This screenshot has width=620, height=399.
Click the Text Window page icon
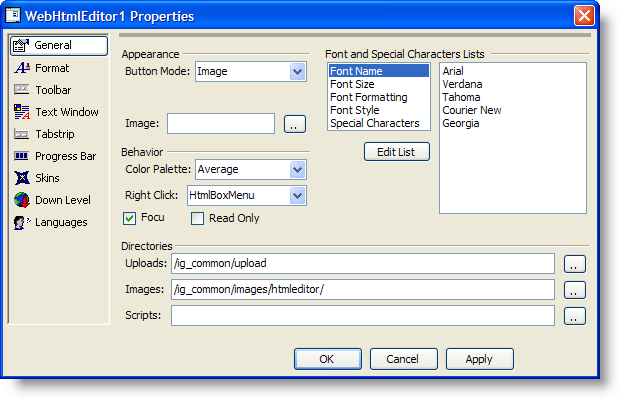pos(22,112)
